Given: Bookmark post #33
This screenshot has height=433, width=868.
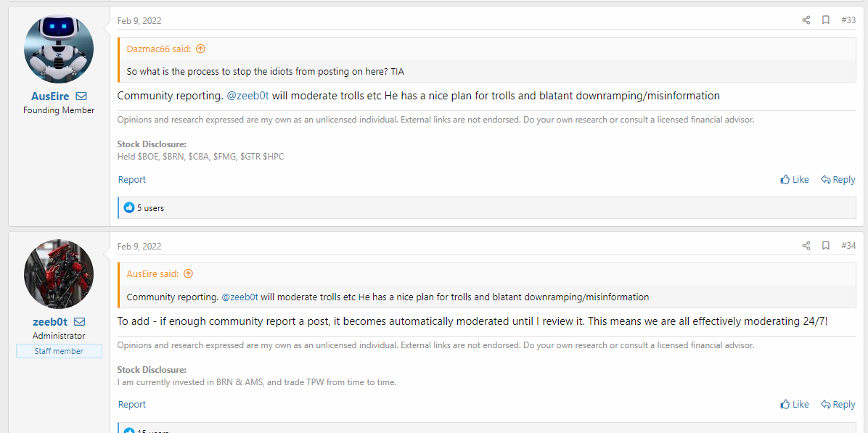Looking at the screenshot, I should tap(825, 20).
